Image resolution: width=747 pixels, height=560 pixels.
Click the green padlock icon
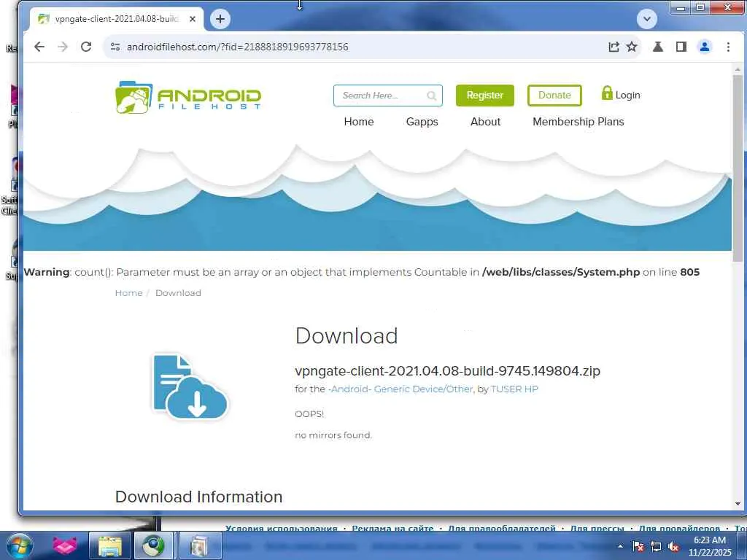click(606, 93)
